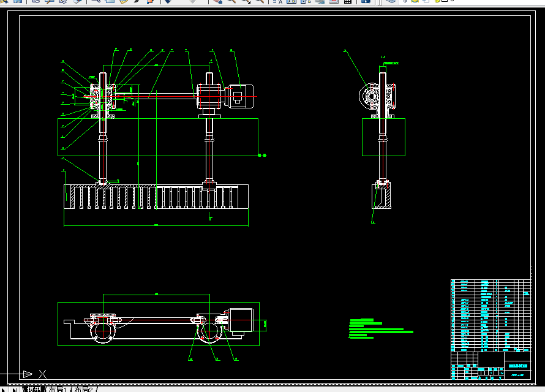545x392 pixels.
Task: Switch to the 模型 model tab
Action: (x=34, y=389)
